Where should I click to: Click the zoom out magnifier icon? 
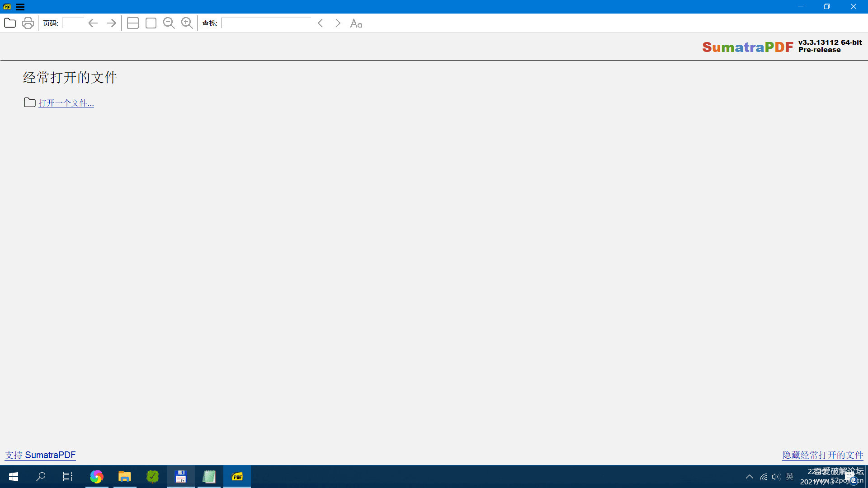pos(169,23)
